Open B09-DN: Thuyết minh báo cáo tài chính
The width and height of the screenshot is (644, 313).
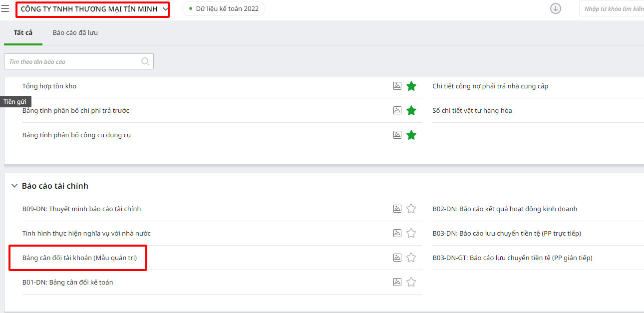pos(82,209)
